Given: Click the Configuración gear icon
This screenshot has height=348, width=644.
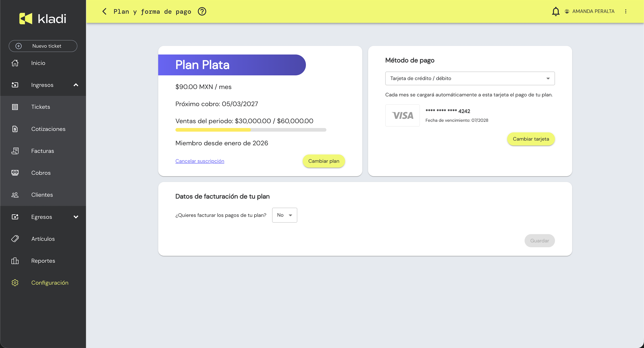Looking at the screenshot, I should click(15, 283).
